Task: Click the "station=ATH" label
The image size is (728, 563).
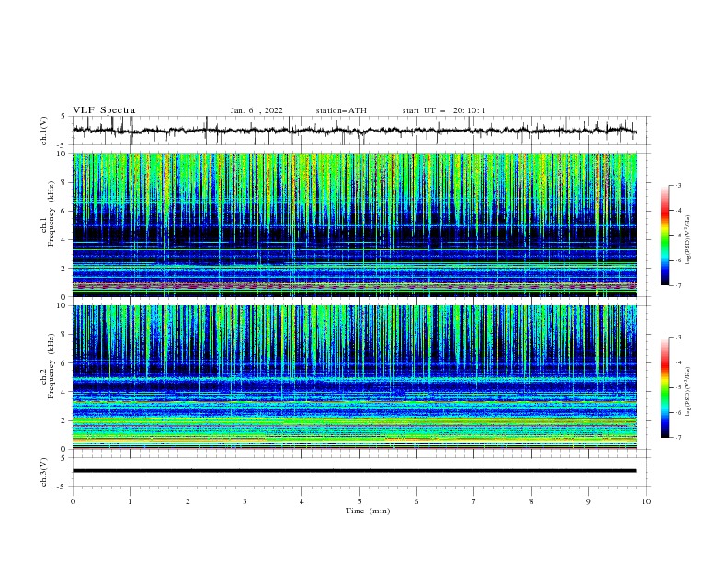Action: coord(341,110)
